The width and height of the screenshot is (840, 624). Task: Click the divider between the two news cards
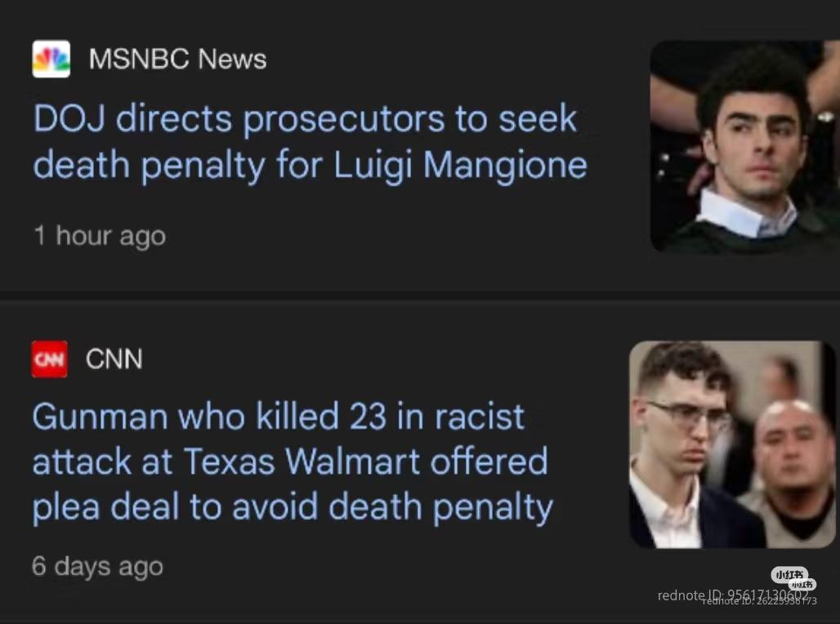(420, 295)
